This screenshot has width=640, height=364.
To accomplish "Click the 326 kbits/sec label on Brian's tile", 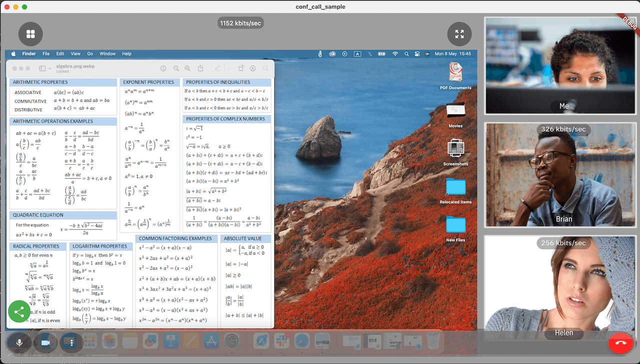I will click(563, 129).
